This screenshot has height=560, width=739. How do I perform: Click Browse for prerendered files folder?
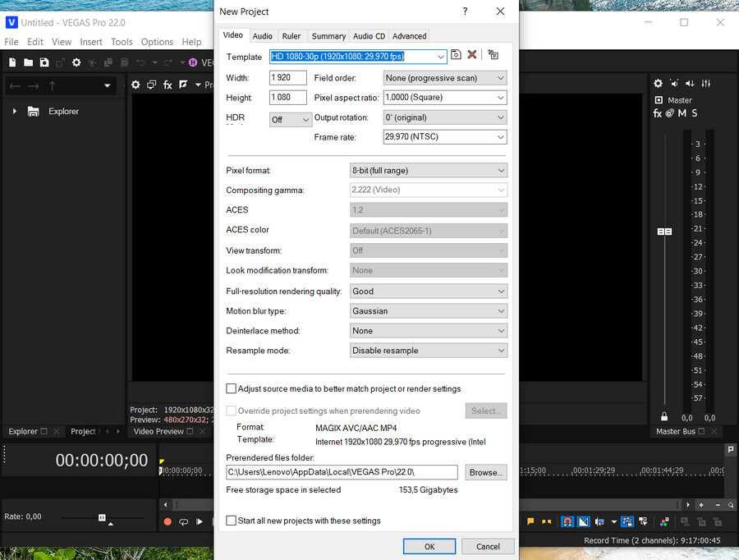(486, 472)
